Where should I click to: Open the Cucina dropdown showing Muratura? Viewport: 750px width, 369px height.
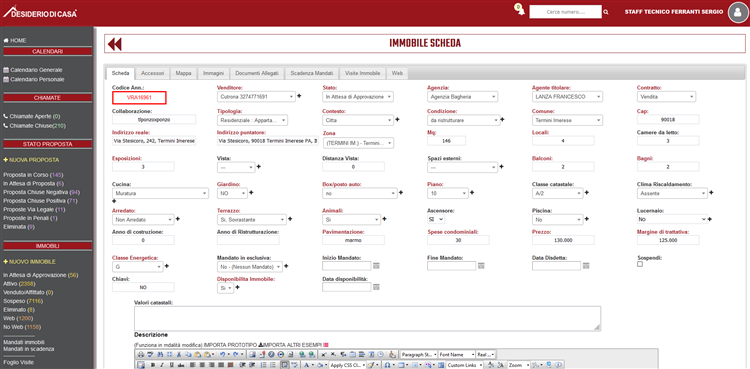point(160,193)
